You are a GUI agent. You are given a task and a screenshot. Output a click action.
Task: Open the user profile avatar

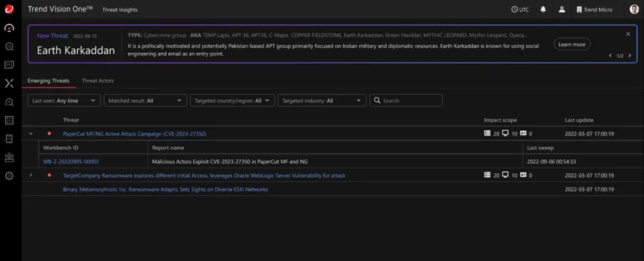pos(634,10)
